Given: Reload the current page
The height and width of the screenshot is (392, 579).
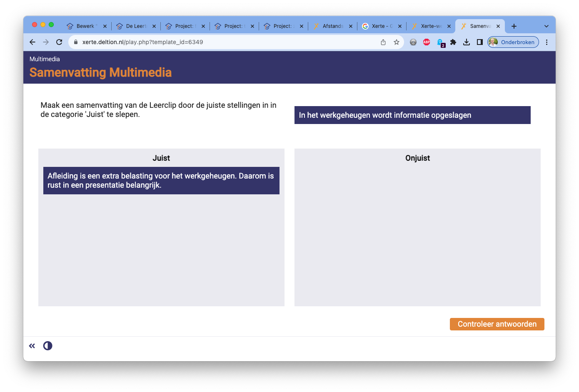Looking at the screenshot, I should (x=59, y=42).
